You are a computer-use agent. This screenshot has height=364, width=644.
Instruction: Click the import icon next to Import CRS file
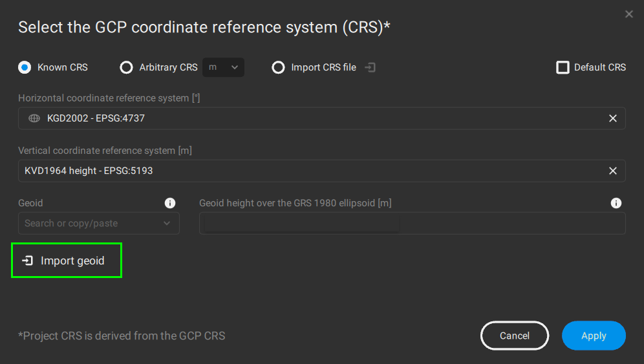(x=370, y=67)
